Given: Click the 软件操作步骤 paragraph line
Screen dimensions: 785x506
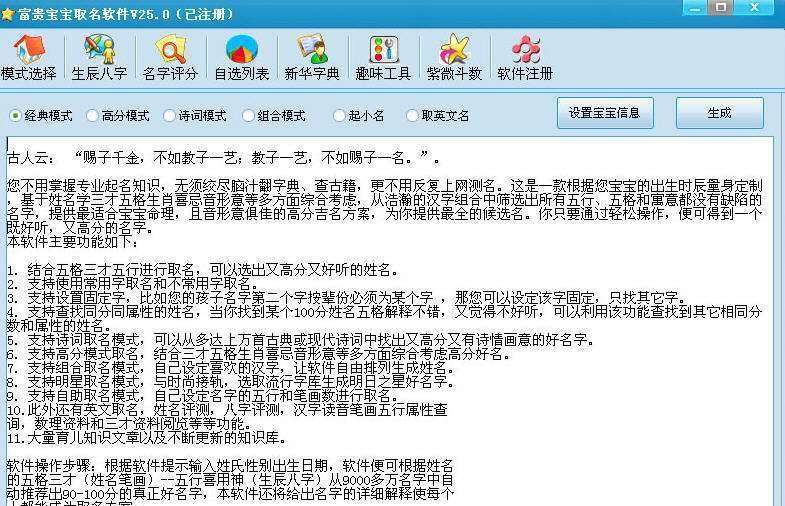Looking at the screenshot, I should (230, 465).
